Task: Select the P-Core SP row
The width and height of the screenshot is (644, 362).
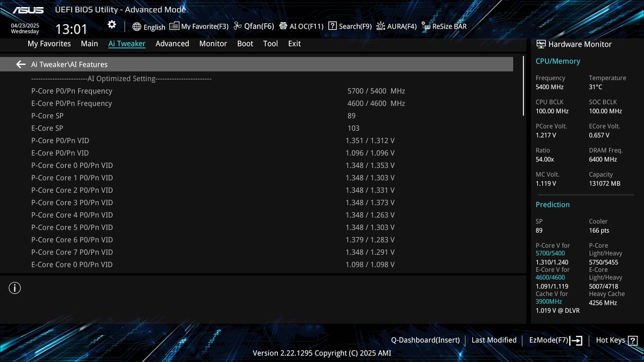Action: pyautogui.click(x=257, y=116)
